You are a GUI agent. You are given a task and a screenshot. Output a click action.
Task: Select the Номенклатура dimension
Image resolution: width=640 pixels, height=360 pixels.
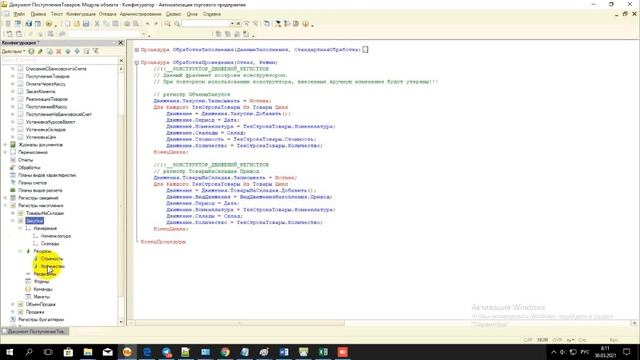click(x=56, y=236)
